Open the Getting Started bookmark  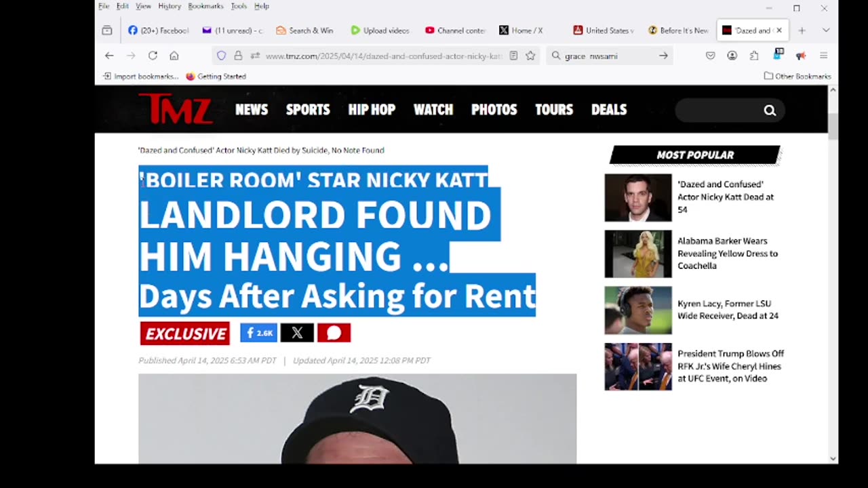[x=216, y=76]
